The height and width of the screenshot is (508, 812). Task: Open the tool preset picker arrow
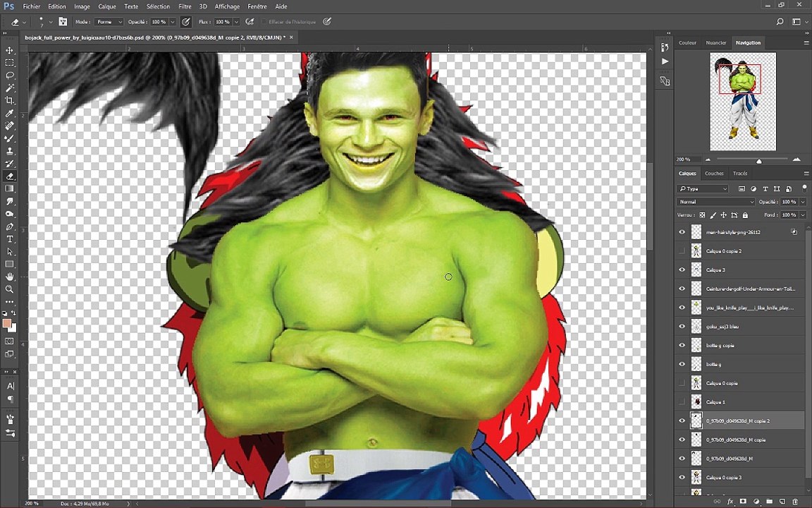(x=25, y=23)
